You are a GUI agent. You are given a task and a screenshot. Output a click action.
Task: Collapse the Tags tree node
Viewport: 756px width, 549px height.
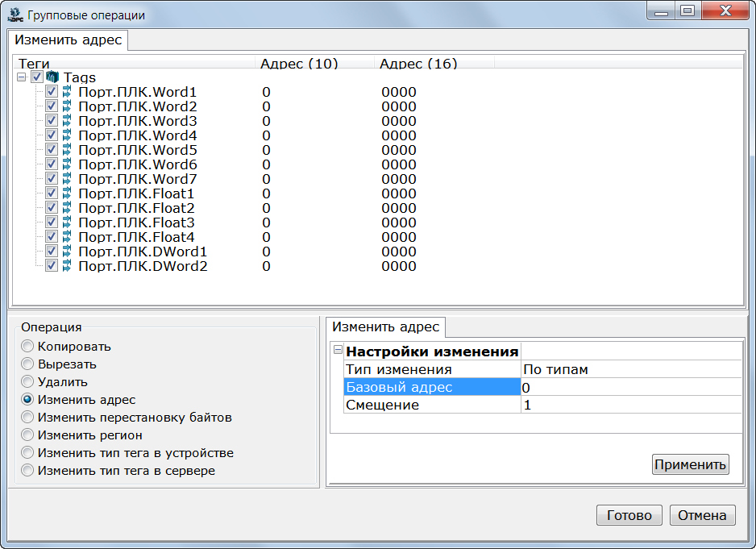pyautogui.click(x=22, y=77)
